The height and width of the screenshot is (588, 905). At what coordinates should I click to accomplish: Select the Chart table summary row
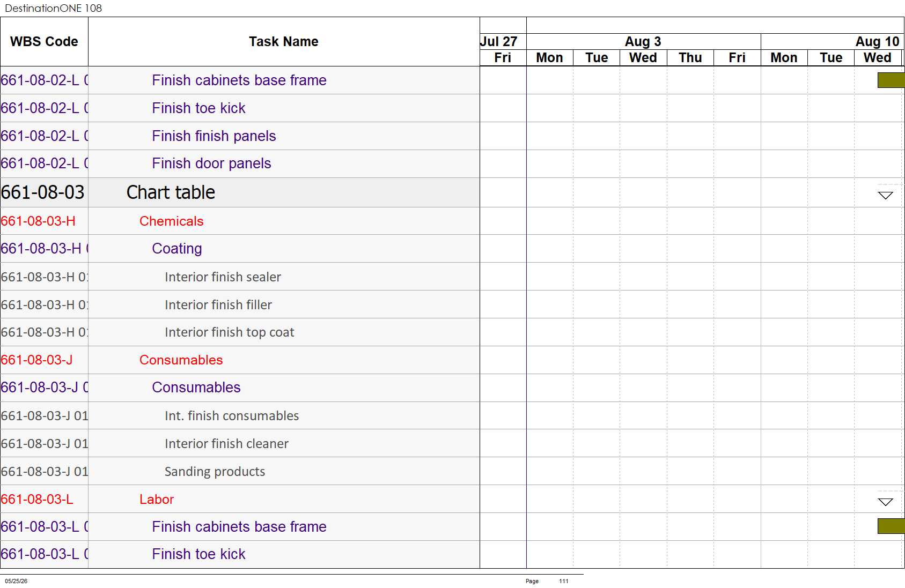(240, 192)
